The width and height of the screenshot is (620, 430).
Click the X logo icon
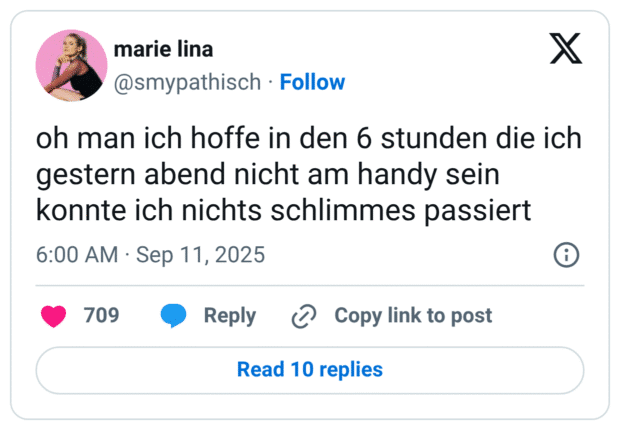click(566, 47)
